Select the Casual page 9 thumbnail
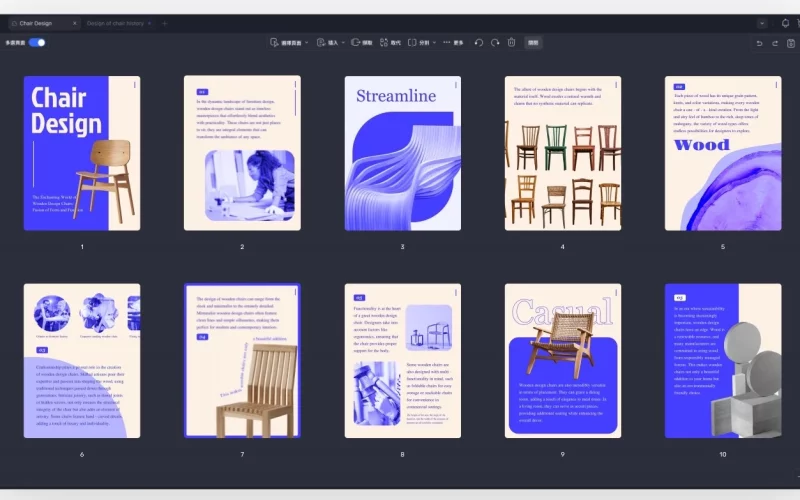800x500 pixels. pos(562,360)
